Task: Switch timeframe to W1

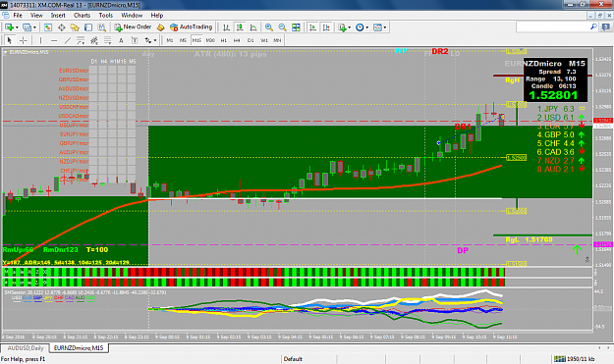Action: pyautogui.click(x=264, y=40)
